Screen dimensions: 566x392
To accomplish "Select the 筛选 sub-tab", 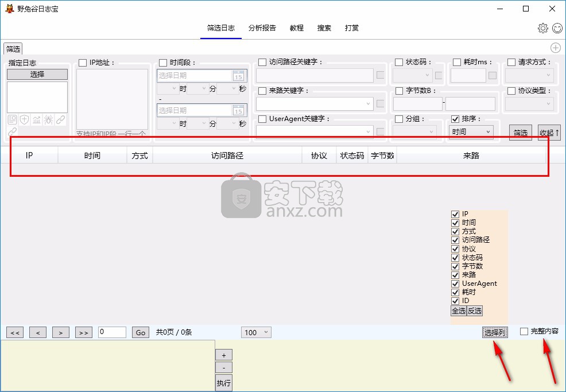I will click(13, 49).
